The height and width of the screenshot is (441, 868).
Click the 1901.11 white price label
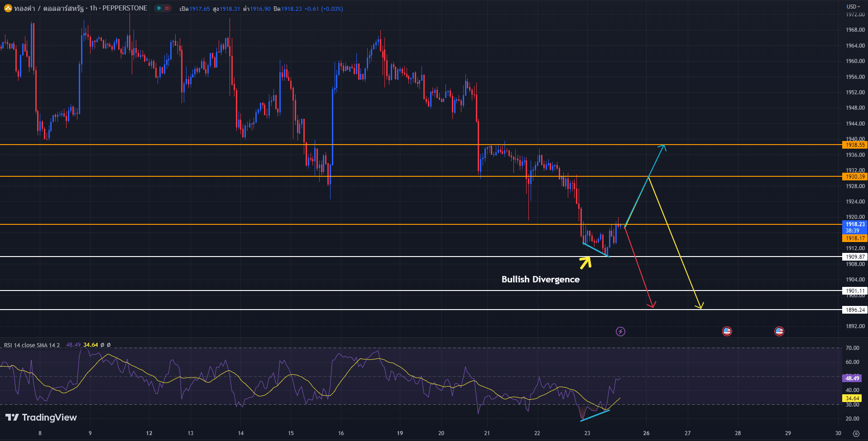pyautogui.click(x=855, y=291)
